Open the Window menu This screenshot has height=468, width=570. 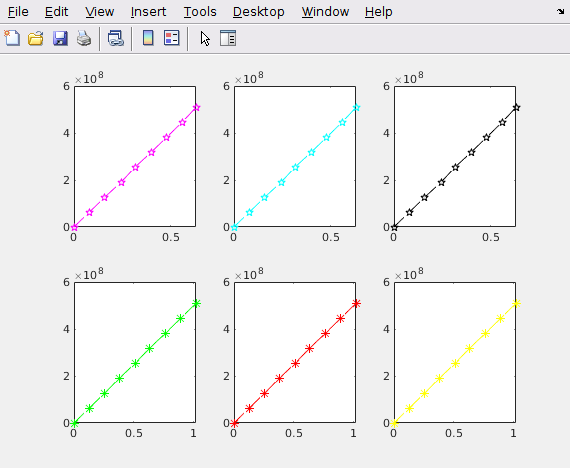point(325,12)
